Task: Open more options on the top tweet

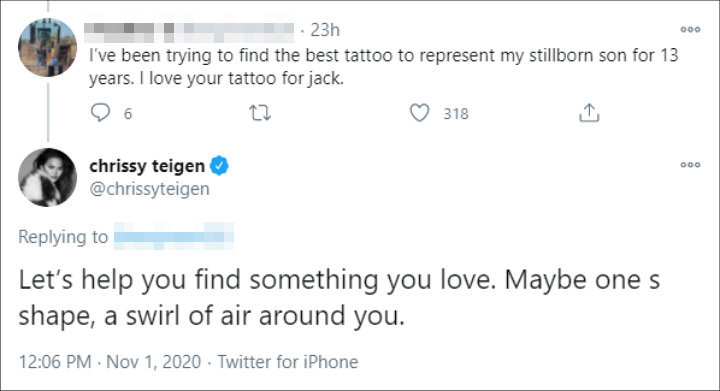Action: point(690,29)
